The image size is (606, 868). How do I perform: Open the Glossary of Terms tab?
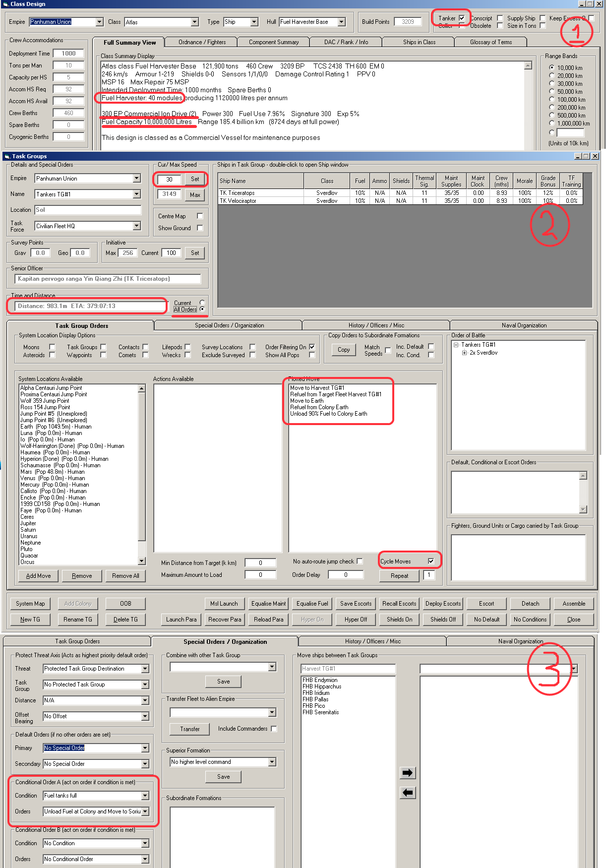point(491,42)
